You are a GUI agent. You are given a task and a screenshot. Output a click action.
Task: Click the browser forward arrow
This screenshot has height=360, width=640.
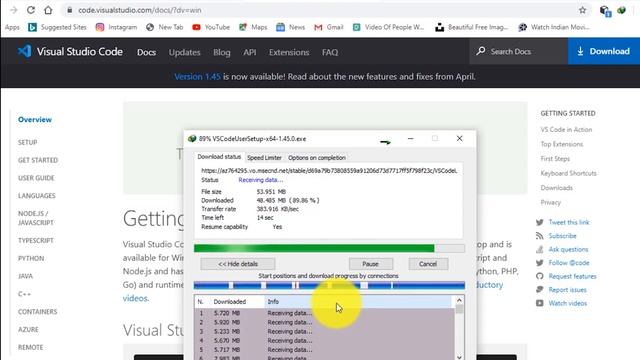(x=13, y=10)
